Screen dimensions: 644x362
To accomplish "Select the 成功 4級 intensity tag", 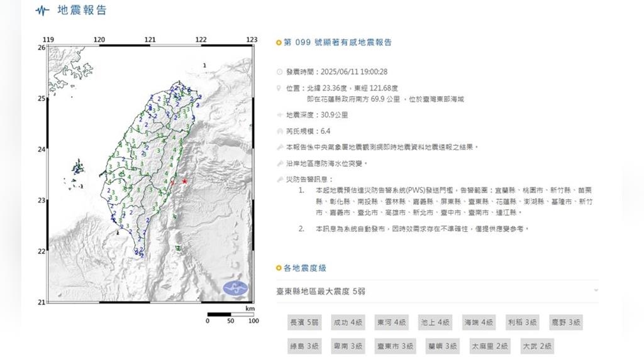I will tap(348, 322).
